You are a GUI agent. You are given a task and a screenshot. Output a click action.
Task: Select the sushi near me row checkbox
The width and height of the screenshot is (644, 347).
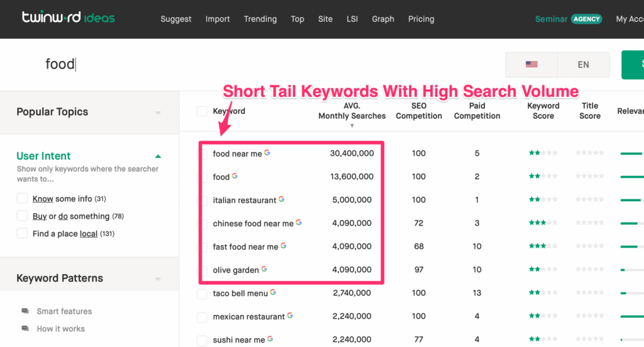(202, 341)
